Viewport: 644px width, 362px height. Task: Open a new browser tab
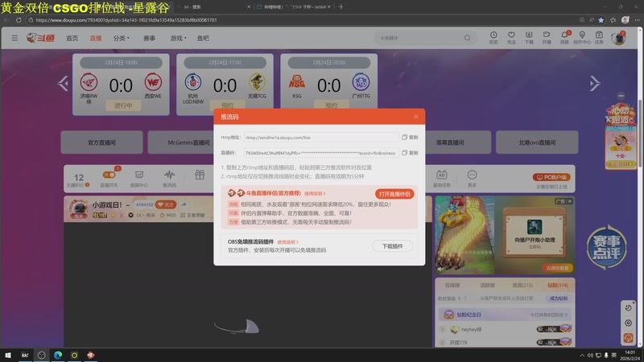(341, 6)
